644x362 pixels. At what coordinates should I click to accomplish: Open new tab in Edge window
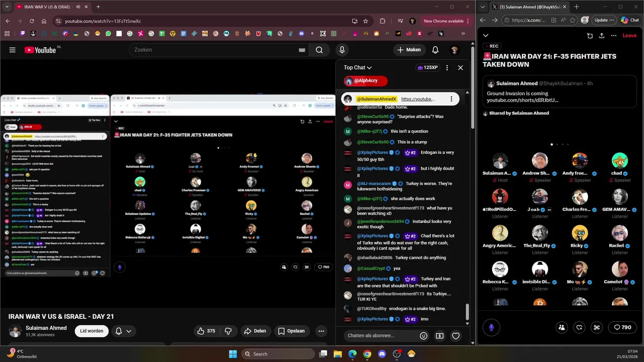(577, 7)
